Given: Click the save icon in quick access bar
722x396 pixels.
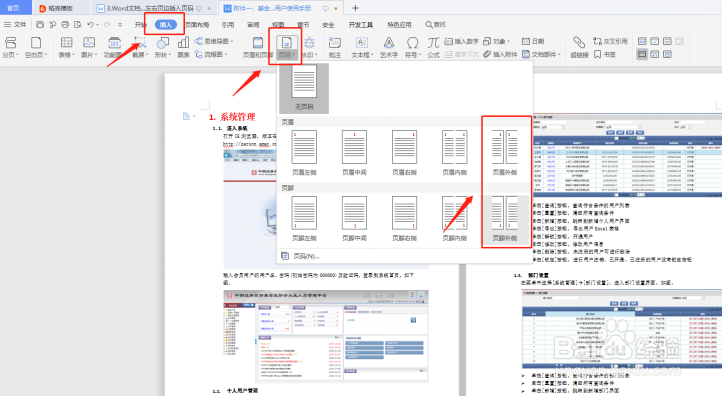Looking at the screenshot, I should click(40, 24).
